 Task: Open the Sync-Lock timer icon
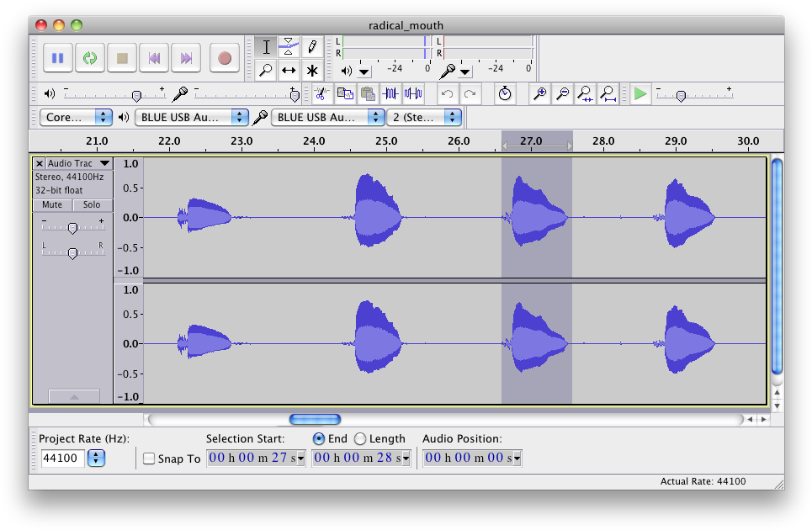(x=504, y=93)
